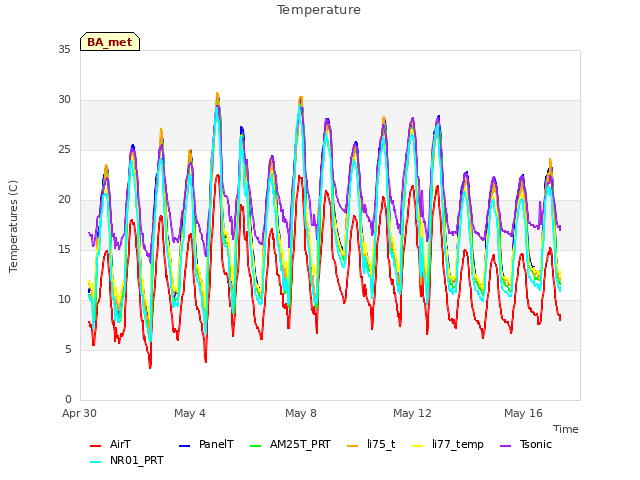Click the purple Tsonic legend color marker

coord(506,446)
